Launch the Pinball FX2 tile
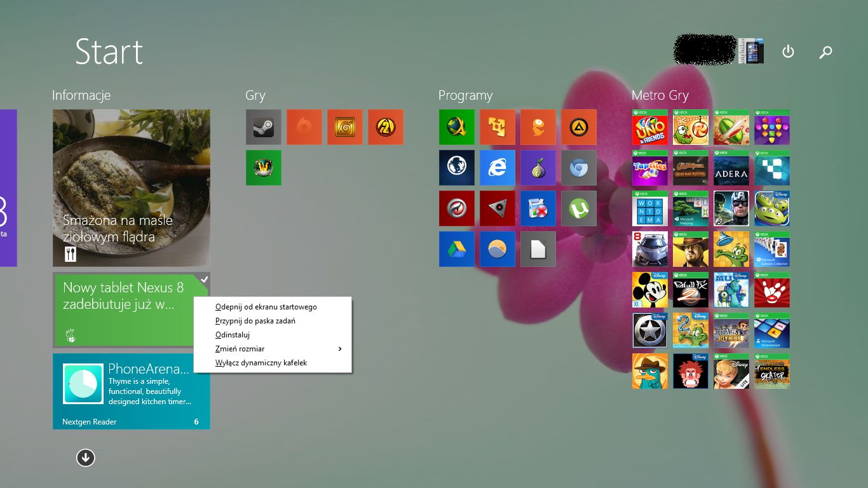This screenshot has width=868, height=488. (691, 290)
